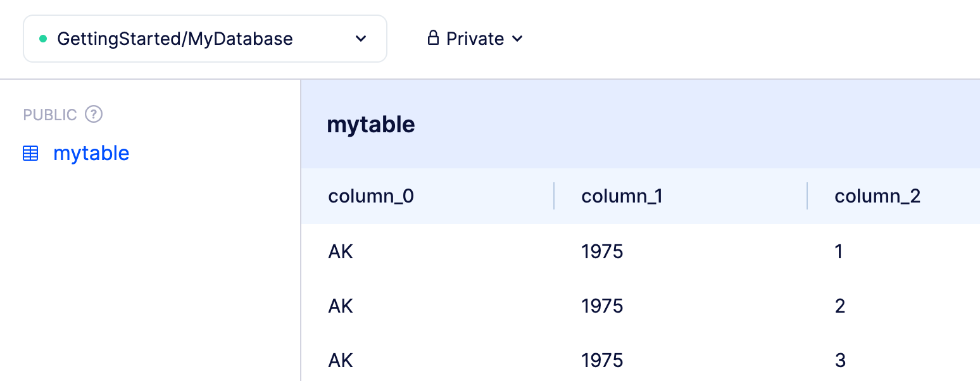Image resolution: width=980 pixels, height=381 pixels.
Task: Click the mytable table grid icon
Action: (x=30, y=153)
